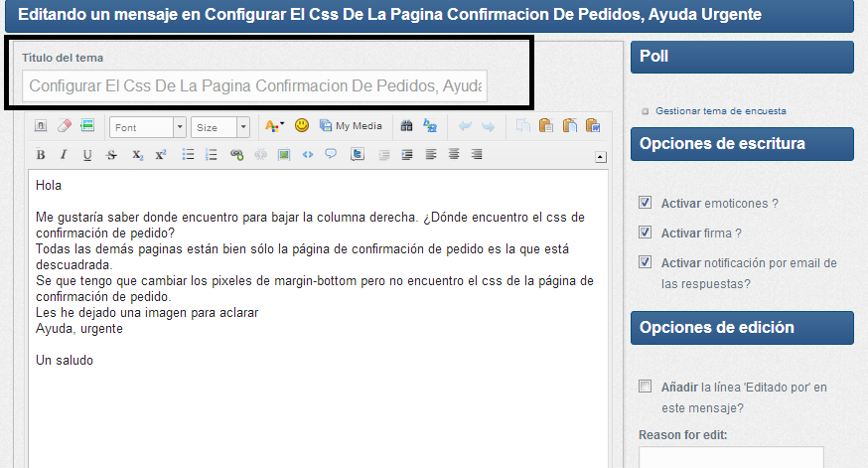868x468 pixels.
Task: Toggle Underline formatting
Action: pyautogui.click(x=87, y=155)
